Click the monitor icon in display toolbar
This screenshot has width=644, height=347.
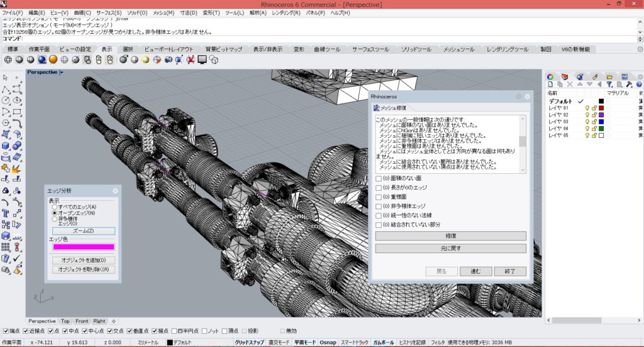[202, 60]
